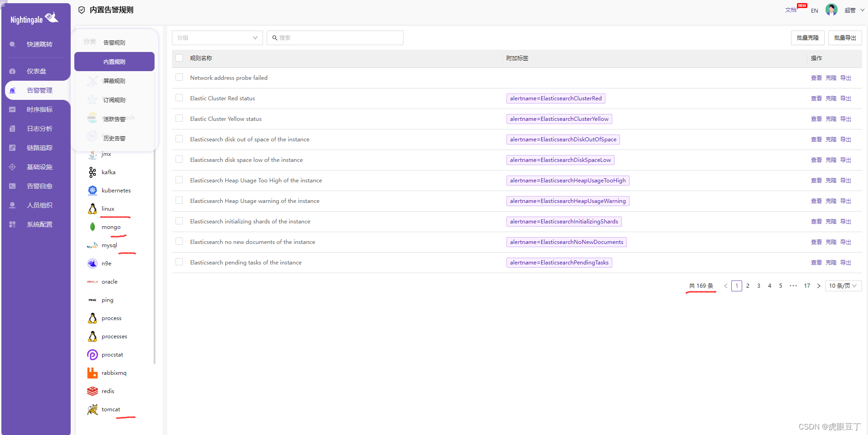Go to page 2
Viewport: 868px width, 435px height.
pyautogui.click(x=748, y=286)
